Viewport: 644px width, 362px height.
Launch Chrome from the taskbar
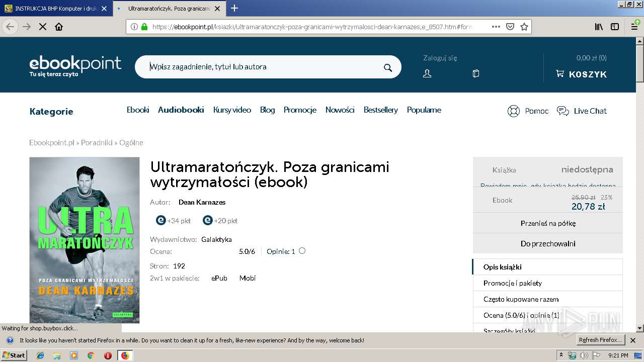pyautogui.click(x=91, y=355)
